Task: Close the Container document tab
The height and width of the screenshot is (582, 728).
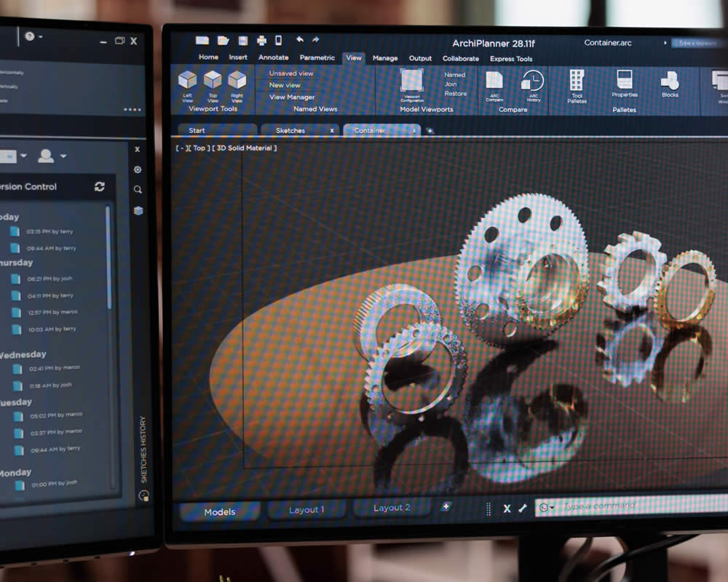Action: pyautogui.click(x=414, y=131)
